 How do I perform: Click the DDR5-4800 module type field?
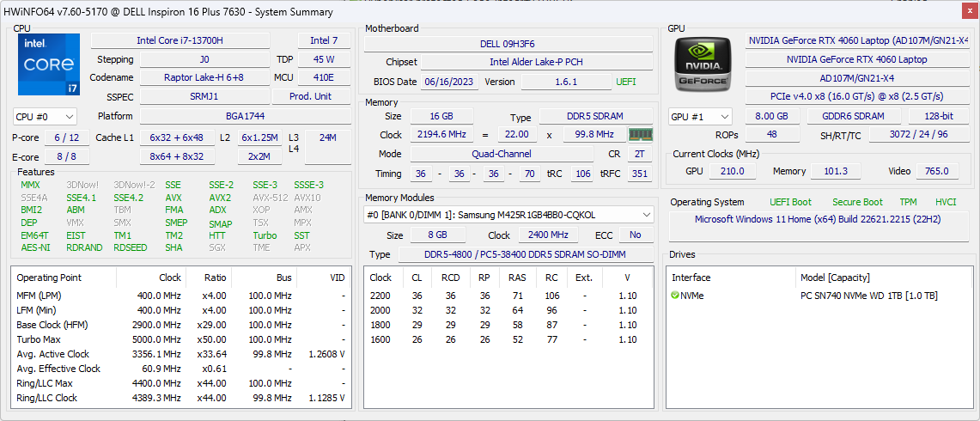coord(526,254)
